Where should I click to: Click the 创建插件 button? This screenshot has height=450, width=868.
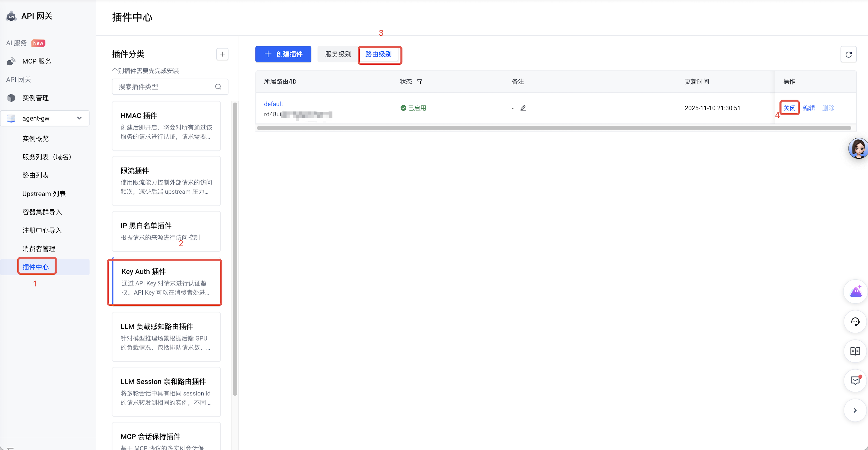[x=283, y=54]
